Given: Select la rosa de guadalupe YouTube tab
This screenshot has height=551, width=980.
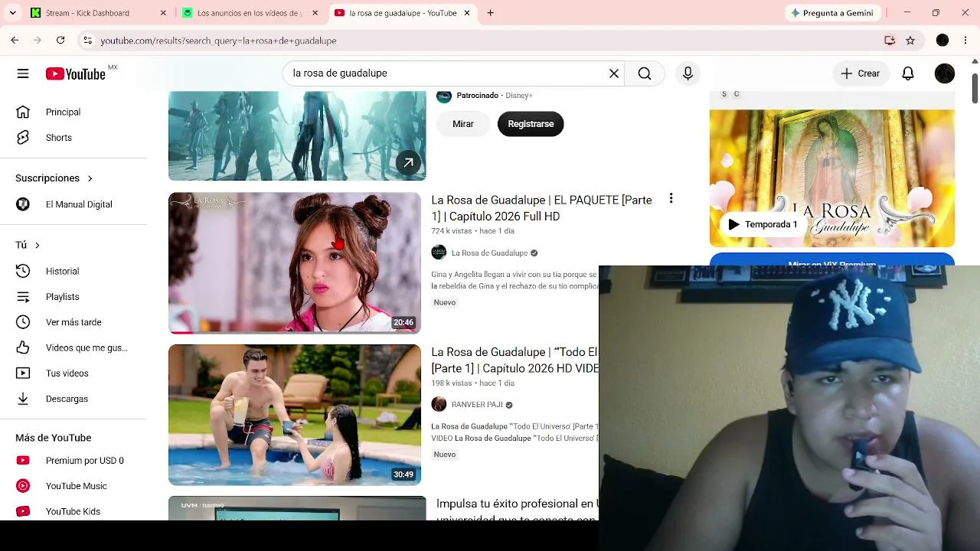Looking at the screenshot, I should pos(402,13).
